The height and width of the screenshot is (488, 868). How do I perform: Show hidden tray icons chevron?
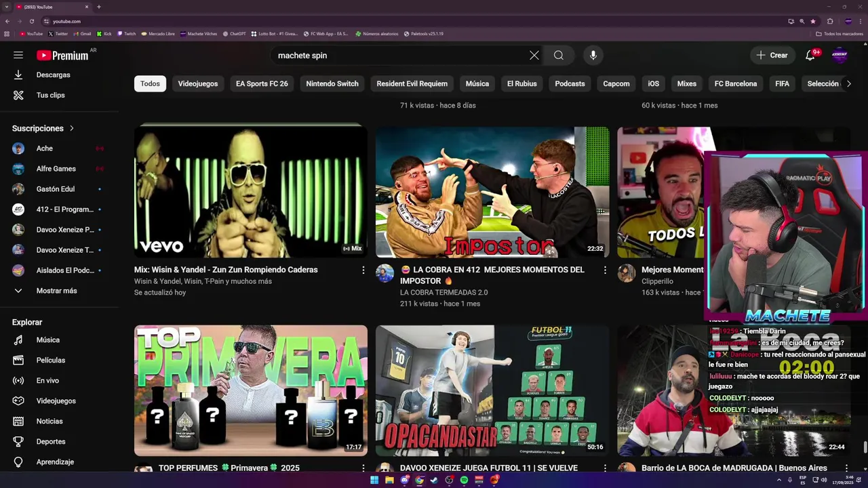pos(779,480)
